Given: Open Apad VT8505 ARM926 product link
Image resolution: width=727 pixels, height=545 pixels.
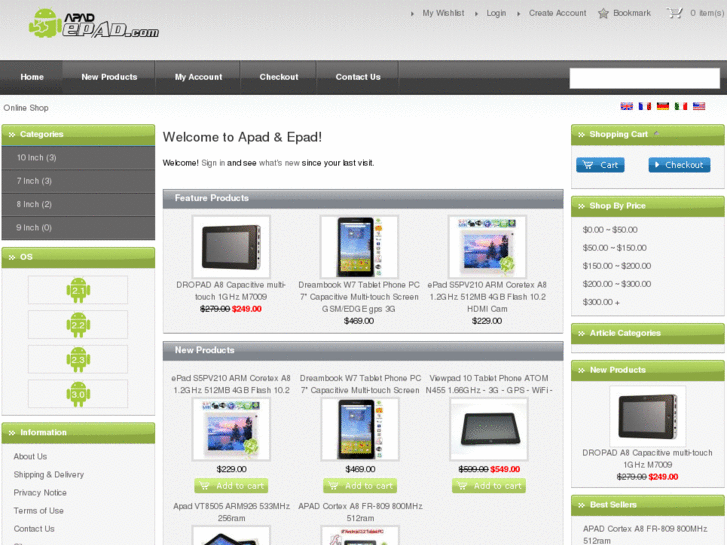Looking at the screenshot, I should pyautogui.click(x=231, y=512).
